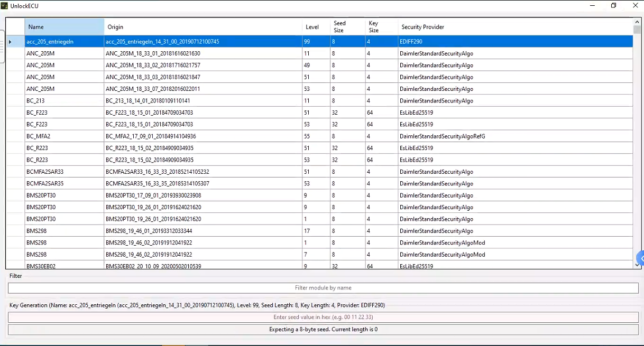Sort by the Level column header
Screen dimensions: 644x346
(316, 27)
